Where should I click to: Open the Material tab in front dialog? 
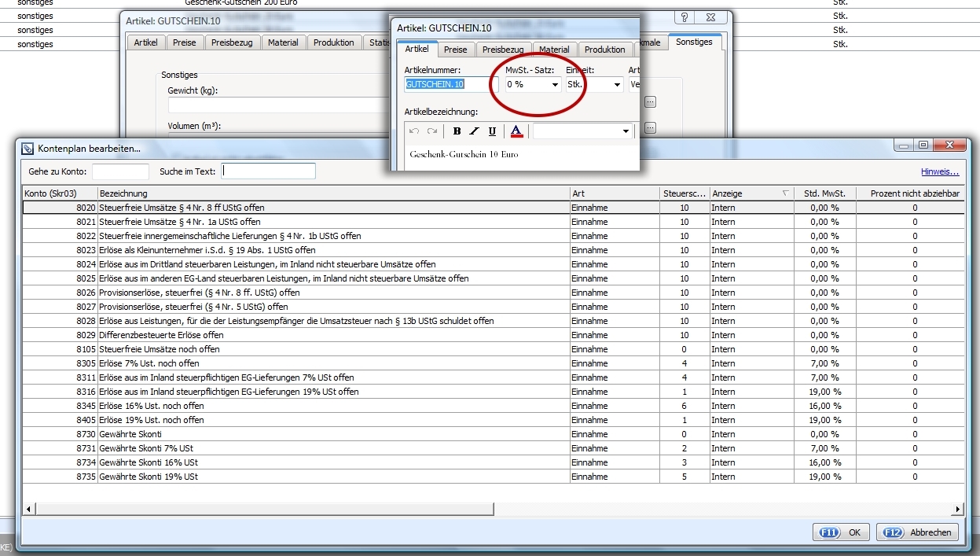tap(555, 50)
